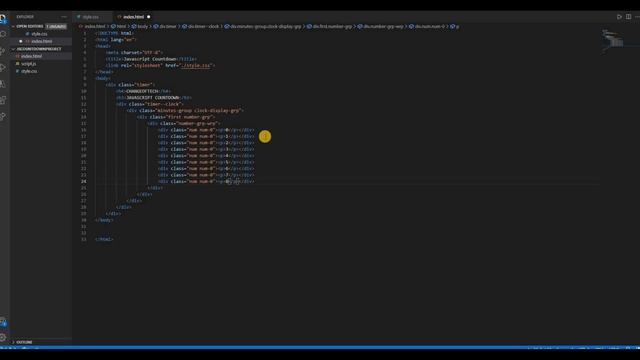Split the editor with the split icon
This screenshot has width=640, height=360.
(629, 17)
